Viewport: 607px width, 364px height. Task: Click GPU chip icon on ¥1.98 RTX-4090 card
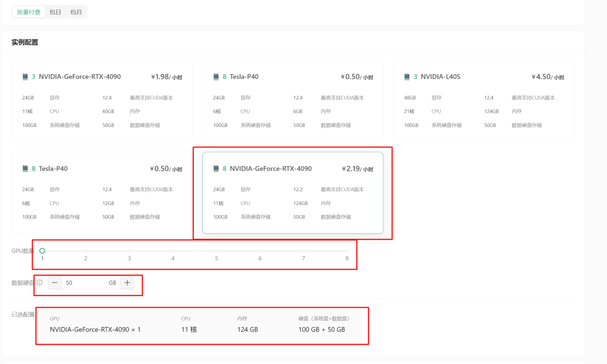[x=25, y=76]
